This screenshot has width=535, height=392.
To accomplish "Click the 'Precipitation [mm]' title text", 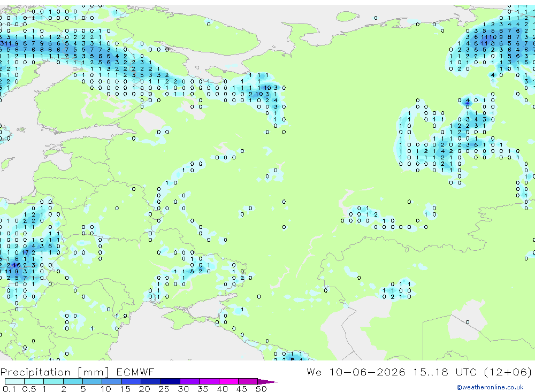I will pyautogui.click(x=55, y=372).
